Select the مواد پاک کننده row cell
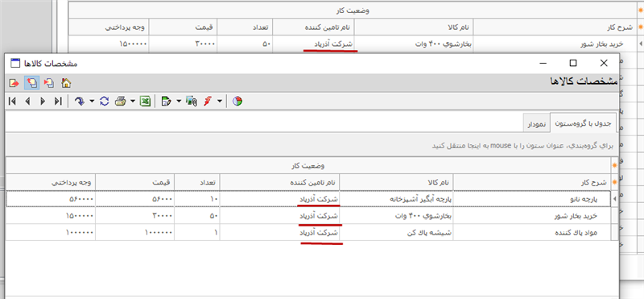This screenshot has width=644, height=299. 532,232
